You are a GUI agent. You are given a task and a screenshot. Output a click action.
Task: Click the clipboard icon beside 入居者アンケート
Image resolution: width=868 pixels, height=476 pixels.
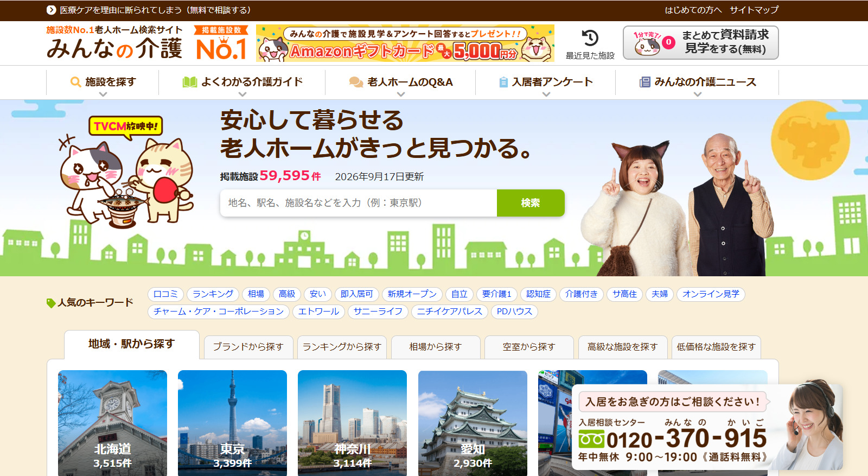coord(503,82)
